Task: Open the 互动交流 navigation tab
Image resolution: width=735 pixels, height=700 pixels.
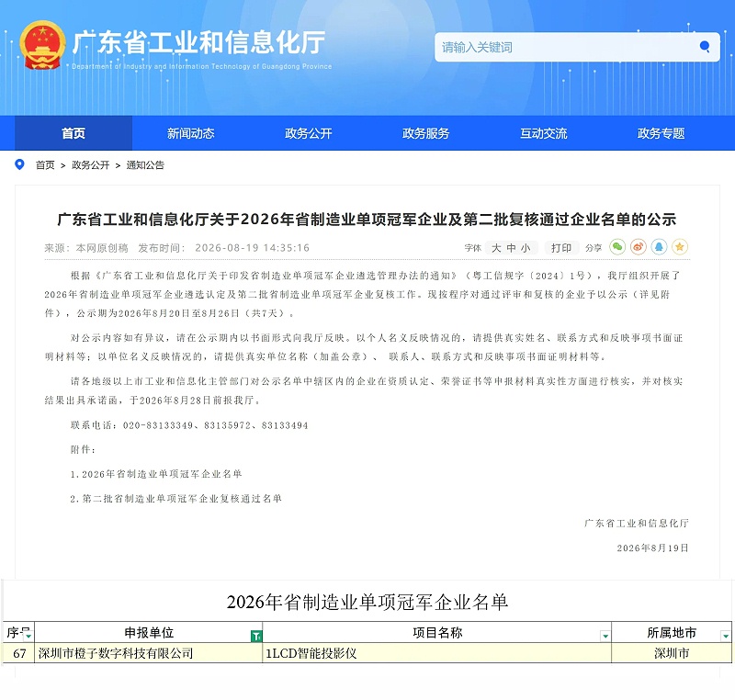Action: pyautogui.click(x=543, y=133)
